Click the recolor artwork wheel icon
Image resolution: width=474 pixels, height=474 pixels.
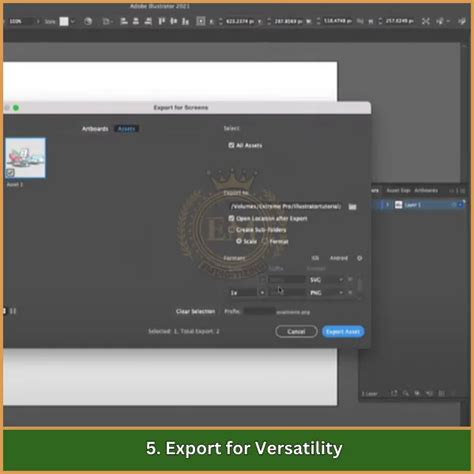pos(88,21)
